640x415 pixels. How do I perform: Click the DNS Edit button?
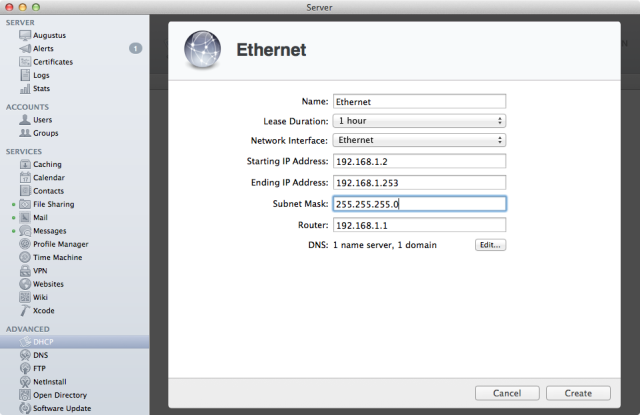click(490, 245)
